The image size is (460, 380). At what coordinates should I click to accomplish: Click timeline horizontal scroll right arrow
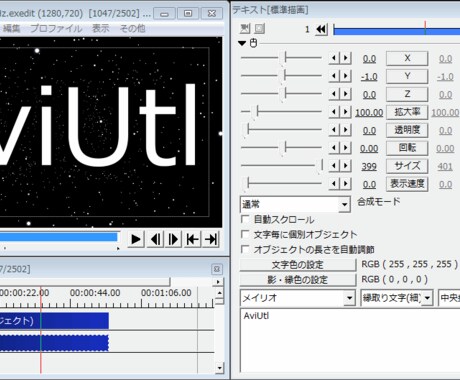click(218, 282)
